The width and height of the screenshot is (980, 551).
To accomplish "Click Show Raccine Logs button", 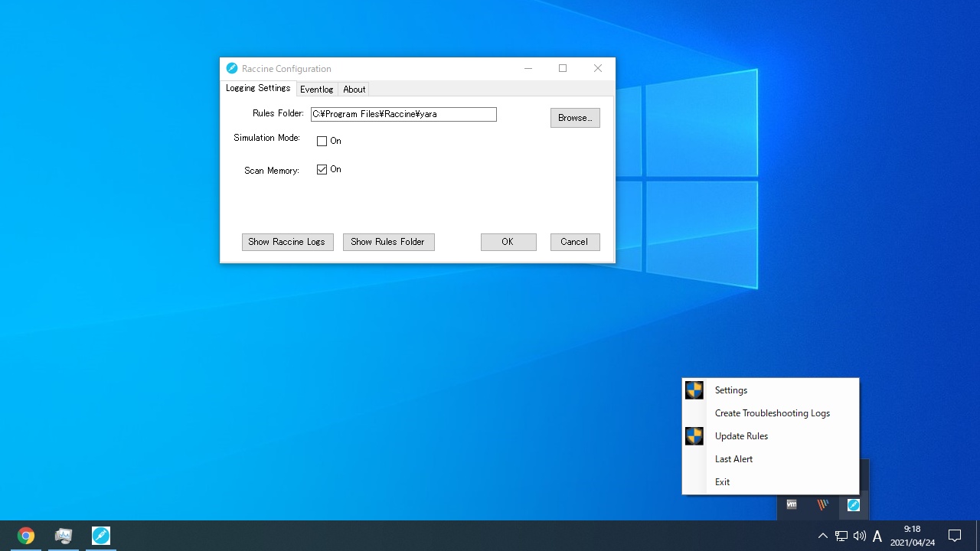I will [288, 242].
